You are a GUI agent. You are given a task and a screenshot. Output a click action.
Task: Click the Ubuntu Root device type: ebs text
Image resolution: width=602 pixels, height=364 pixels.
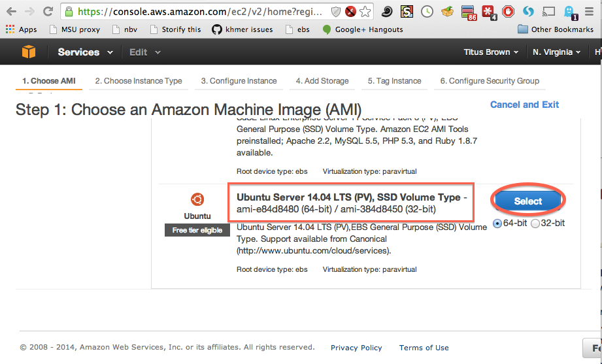click(x=272, y=269)
